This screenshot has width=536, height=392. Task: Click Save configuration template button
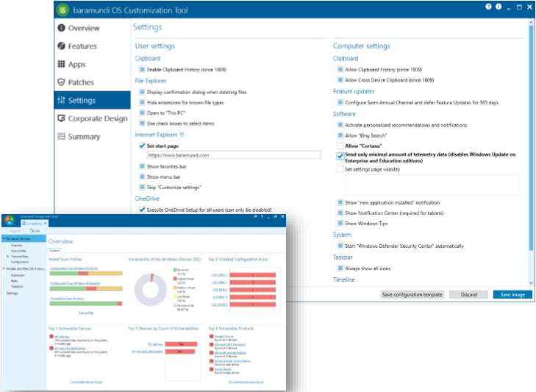[x=412, y=294]
